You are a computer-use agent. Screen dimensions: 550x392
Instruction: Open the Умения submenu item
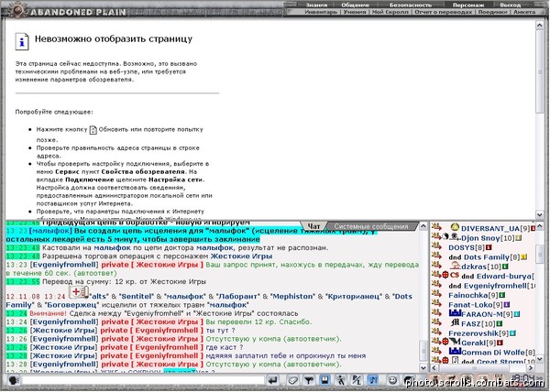355,12
